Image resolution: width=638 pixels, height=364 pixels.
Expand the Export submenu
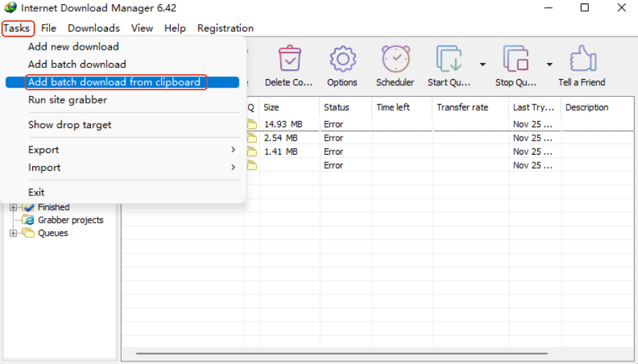pyautogui.click(x=132, y=150)
